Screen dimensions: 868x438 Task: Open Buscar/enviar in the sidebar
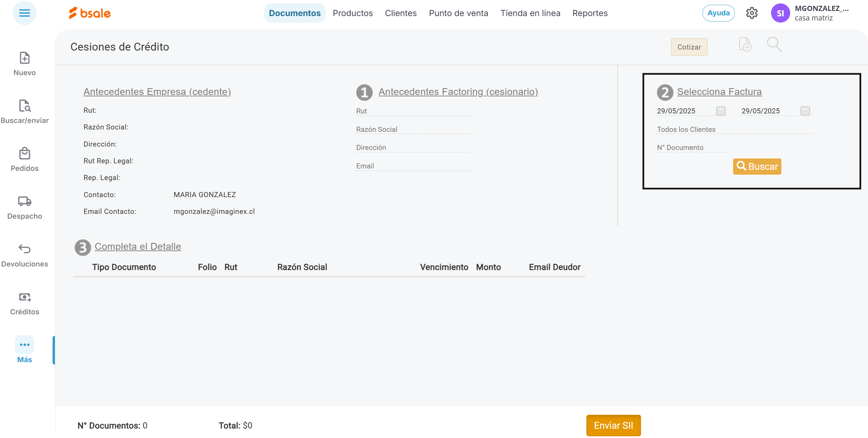point(25,106)
